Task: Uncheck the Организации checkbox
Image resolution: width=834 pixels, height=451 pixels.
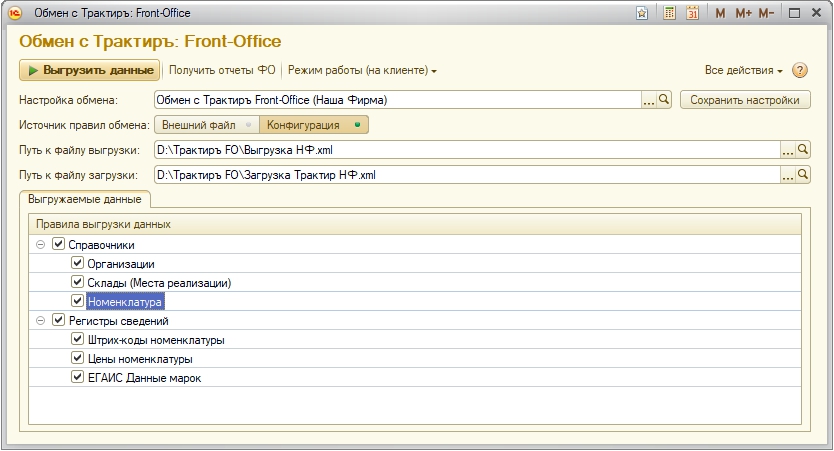Action: pos(77,264)
